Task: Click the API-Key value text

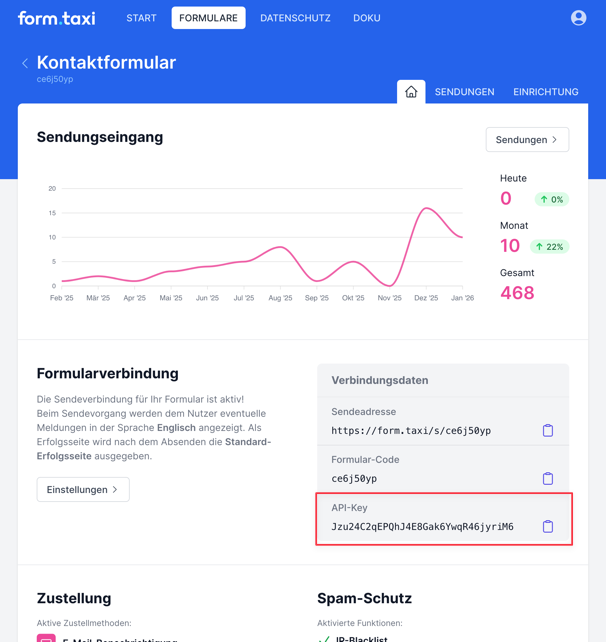Action: 422,527
